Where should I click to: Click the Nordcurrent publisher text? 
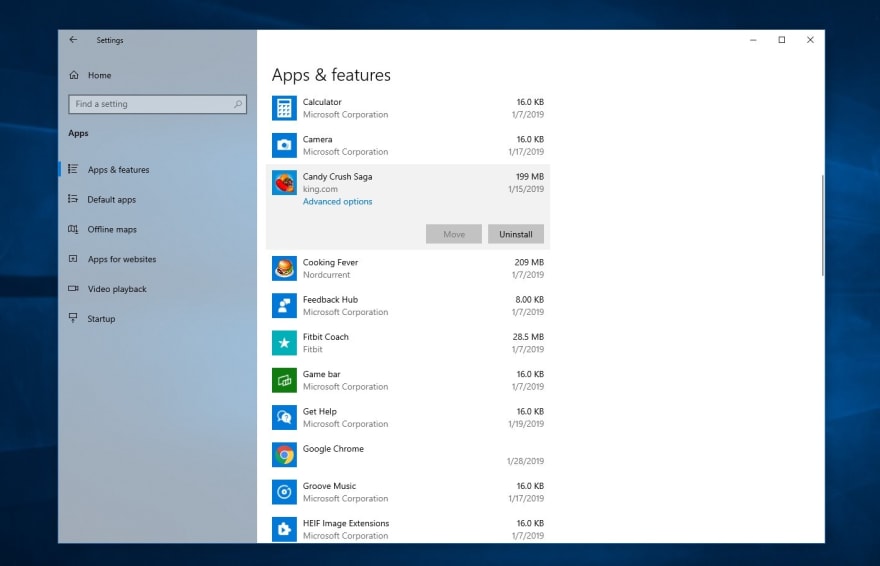(x=327, y=275)
